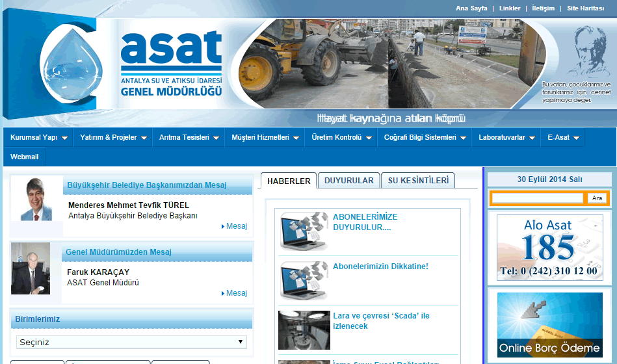Expand the Laboratuvarlar menu

[506, 137]
